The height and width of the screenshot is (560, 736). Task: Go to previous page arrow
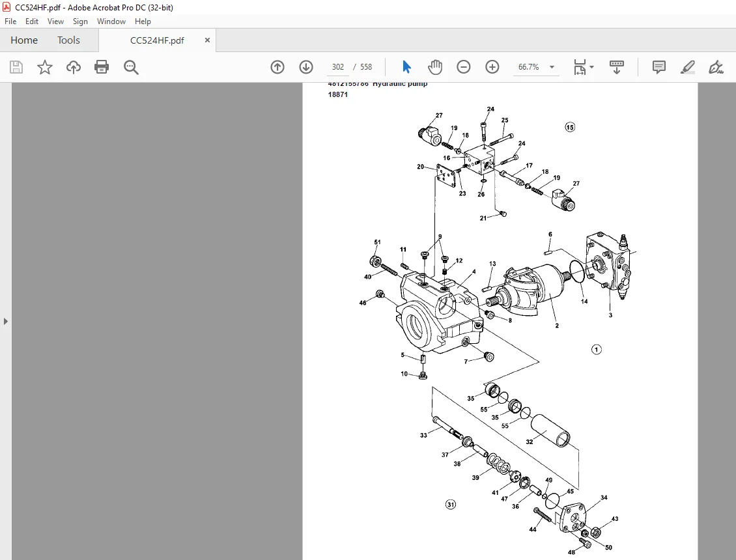point(277,67)
